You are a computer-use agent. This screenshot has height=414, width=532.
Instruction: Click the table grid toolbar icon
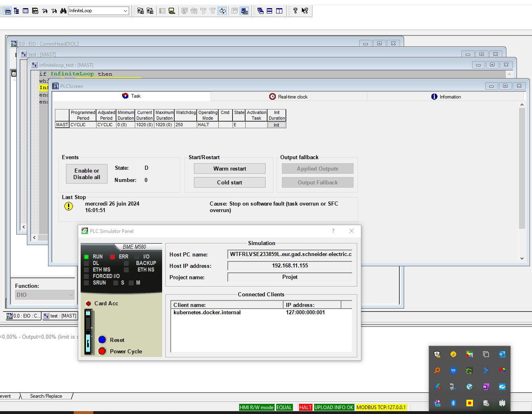[x=26, y=11]
